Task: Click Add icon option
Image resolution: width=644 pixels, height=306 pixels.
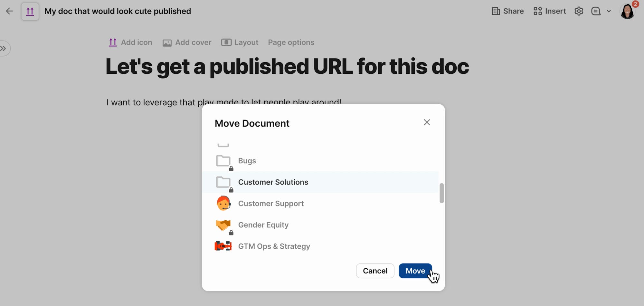Action: point(130,43)
